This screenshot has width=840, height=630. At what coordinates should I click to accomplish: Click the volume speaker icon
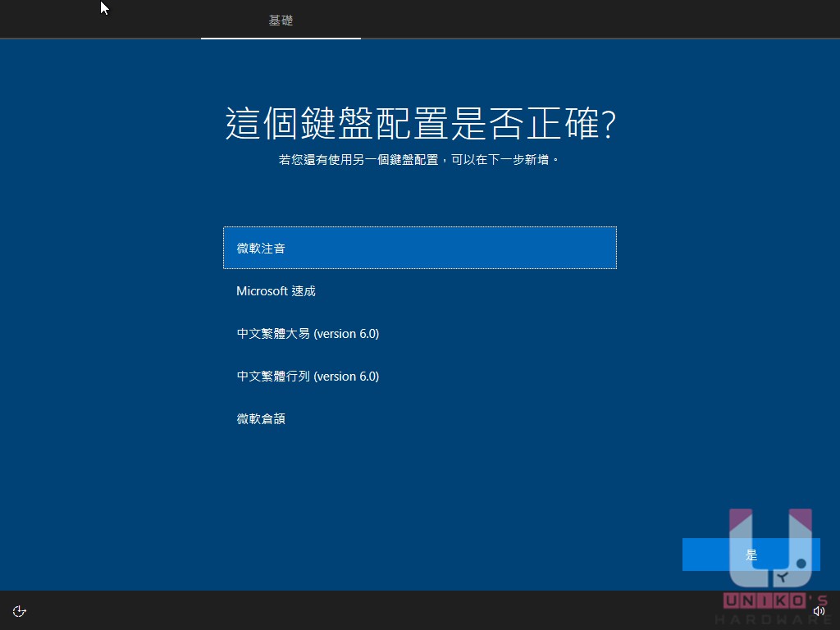[819, 611]
